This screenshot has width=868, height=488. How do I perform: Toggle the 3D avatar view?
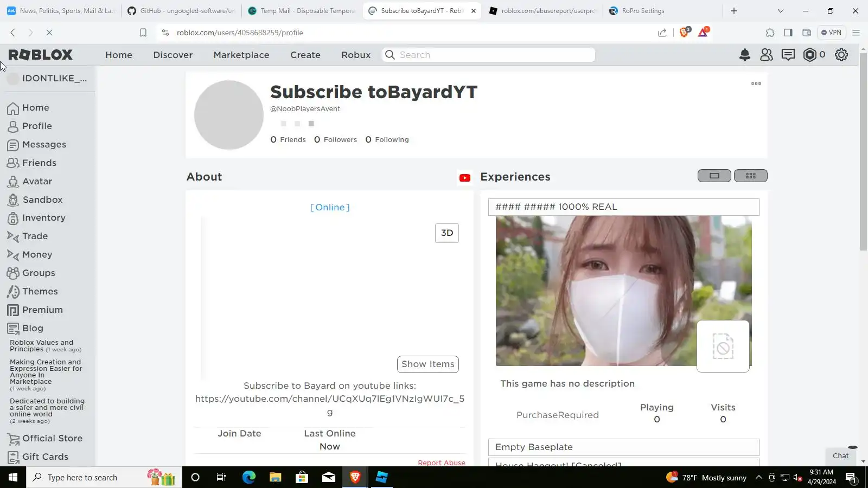pos(447,233)
